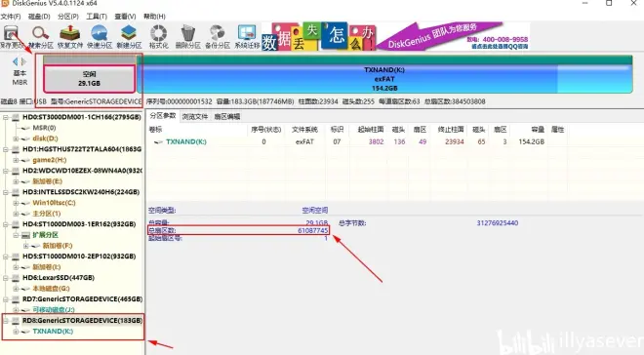Click the Delete Partition (删除分区) icon
Image resolution: width=644 pixels, height=355 pixels.
(188, 37)
